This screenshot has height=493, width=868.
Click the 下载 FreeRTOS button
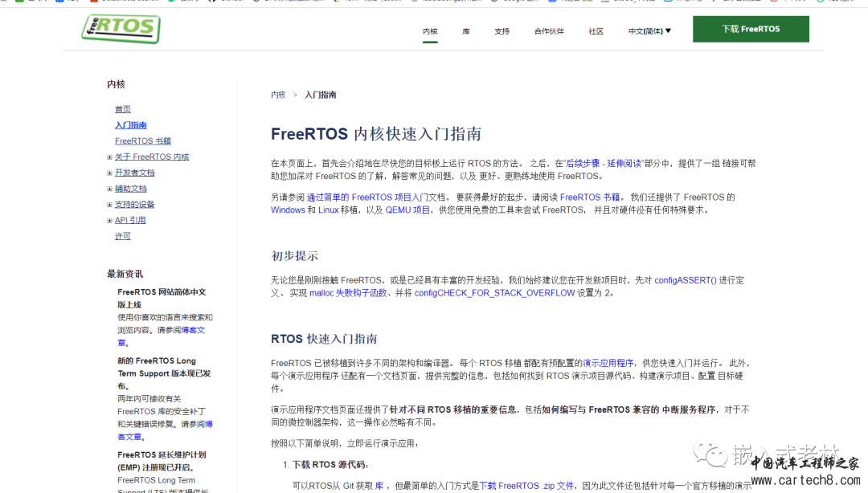(x=751, y=29)
